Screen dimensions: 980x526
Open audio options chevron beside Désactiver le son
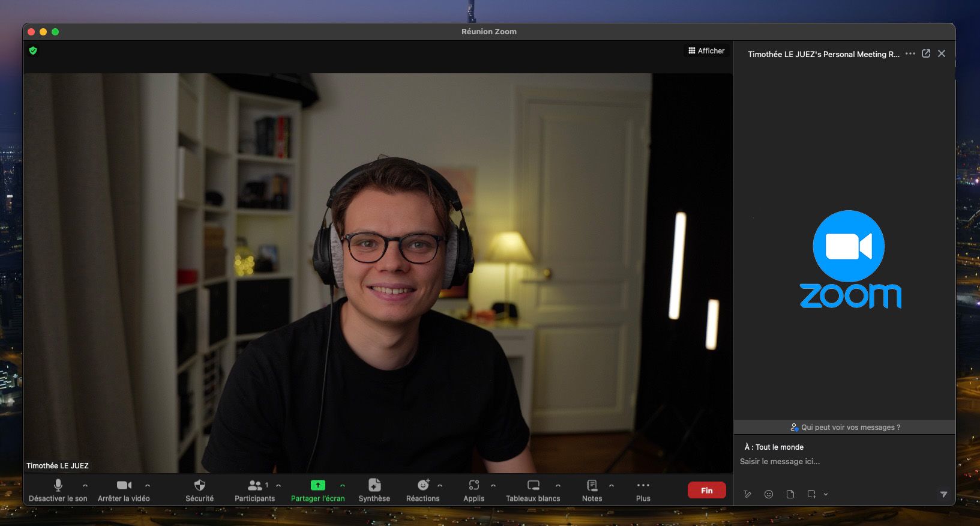click(85, 485)
